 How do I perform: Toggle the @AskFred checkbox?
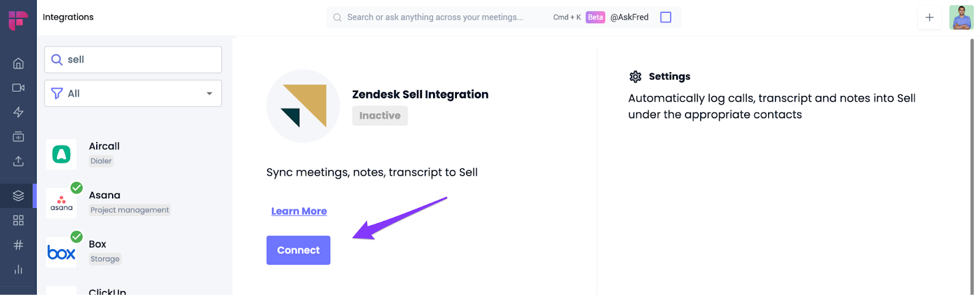666,17
